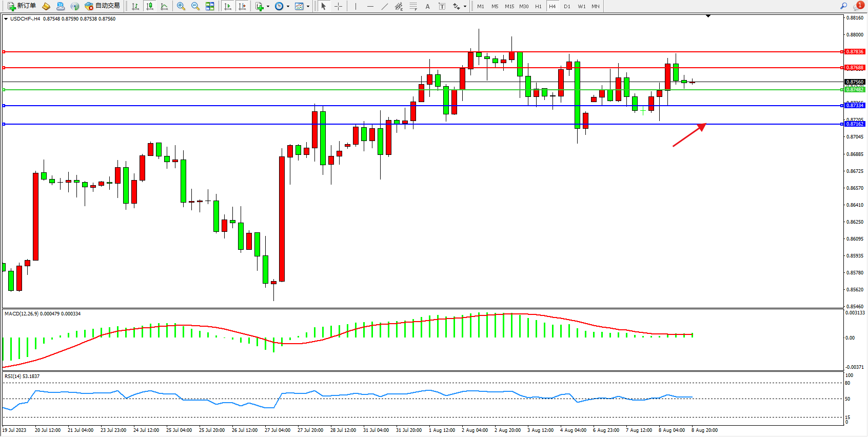Switch chart to candlestick mode

click(x=150, y=6)
